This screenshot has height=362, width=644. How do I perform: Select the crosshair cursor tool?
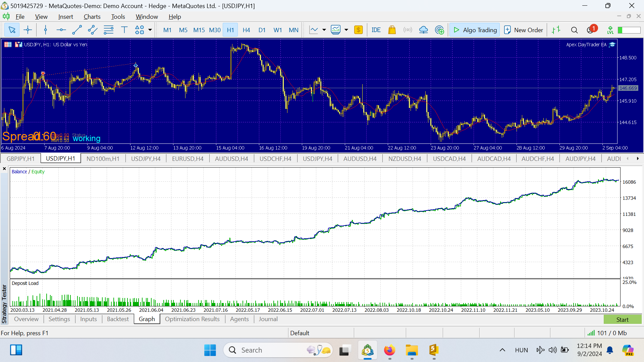coord(28,30)
